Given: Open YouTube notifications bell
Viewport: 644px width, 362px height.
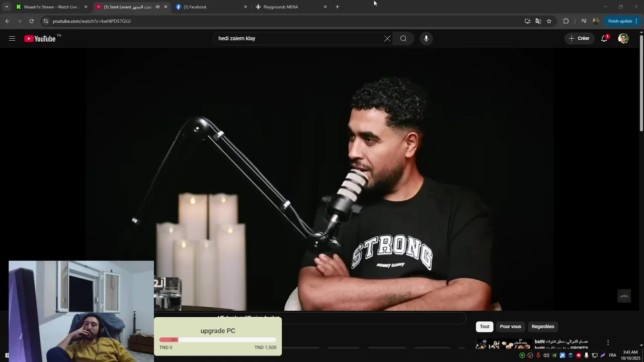Looking at the screenshot, I should (x=604, y=39).
